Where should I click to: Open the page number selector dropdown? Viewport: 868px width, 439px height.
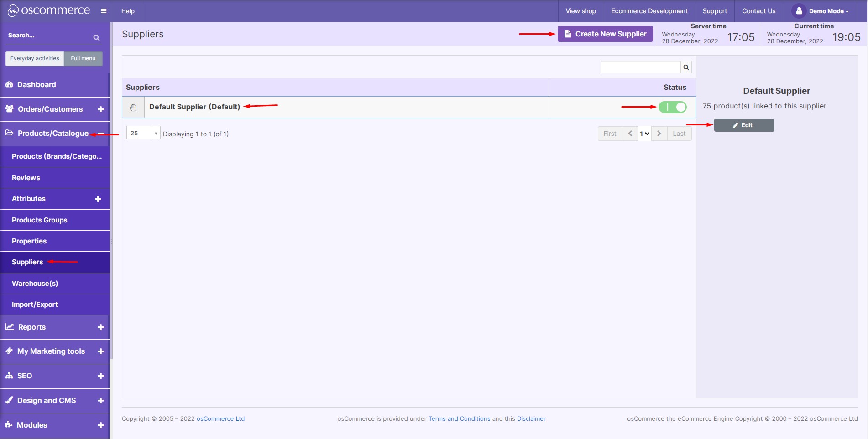click(x=644, y=134)
